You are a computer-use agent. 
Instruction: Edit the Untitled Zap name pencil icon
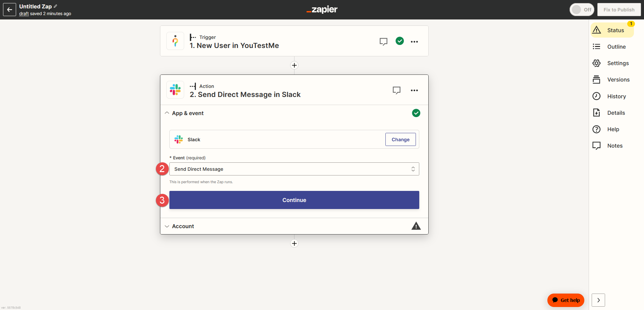click(55, 6)
